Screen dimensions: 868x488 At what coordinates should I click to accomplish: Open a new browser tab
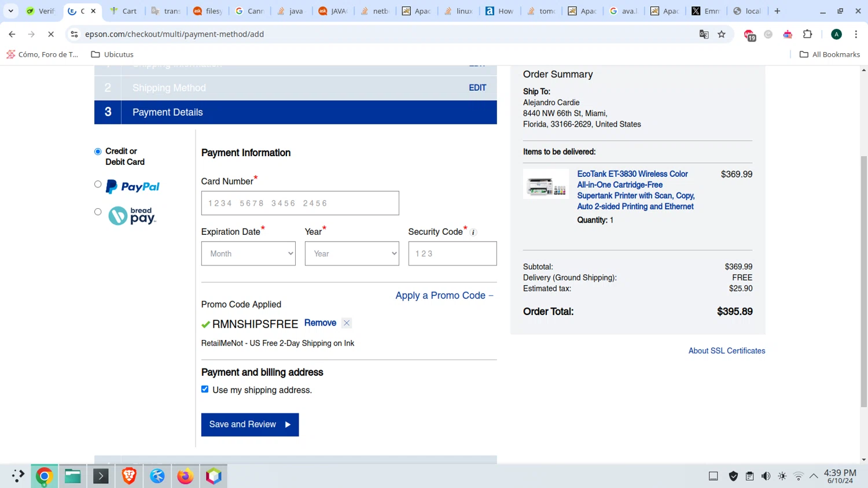pyautogui.click(x=777, y=11)
